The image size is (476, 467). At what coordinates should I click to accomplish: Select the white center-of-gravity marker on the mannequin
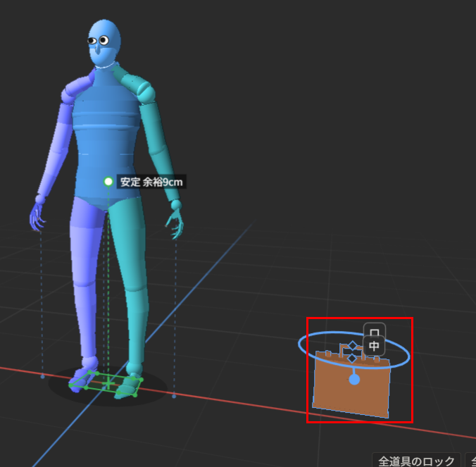tap(108, 182)
